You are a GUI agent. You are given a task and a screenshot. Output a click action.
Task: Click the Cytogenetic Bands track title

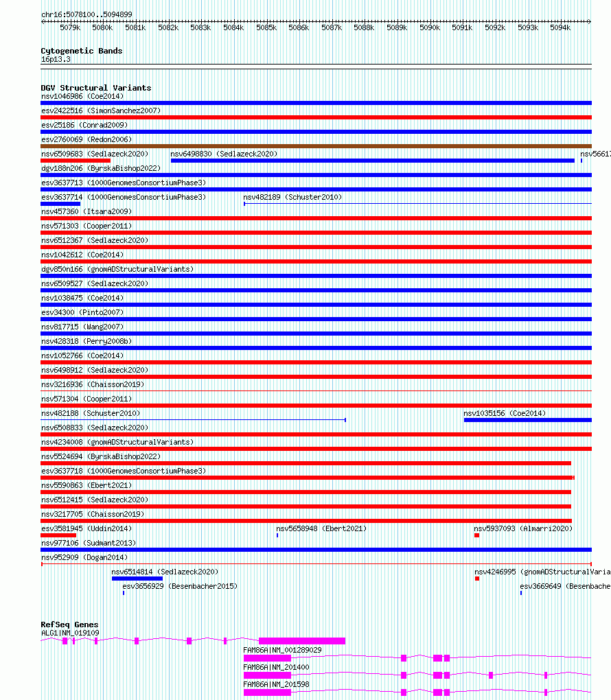point(81,51)
